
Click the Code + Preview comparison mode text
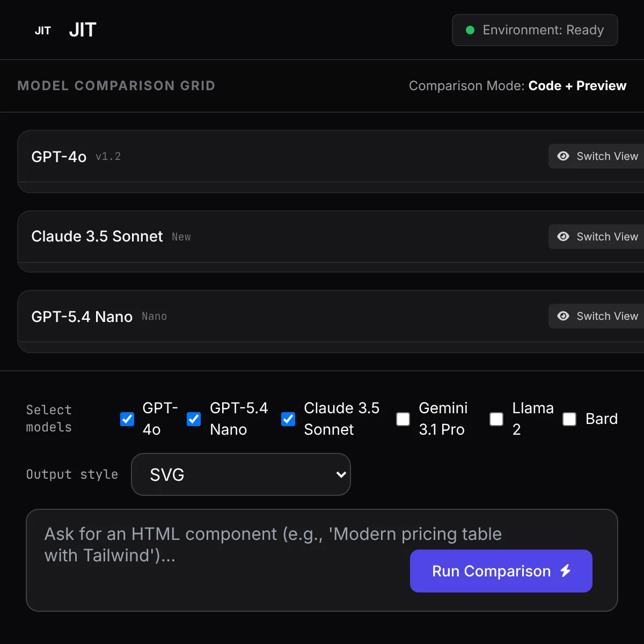(x=577, y=86)
